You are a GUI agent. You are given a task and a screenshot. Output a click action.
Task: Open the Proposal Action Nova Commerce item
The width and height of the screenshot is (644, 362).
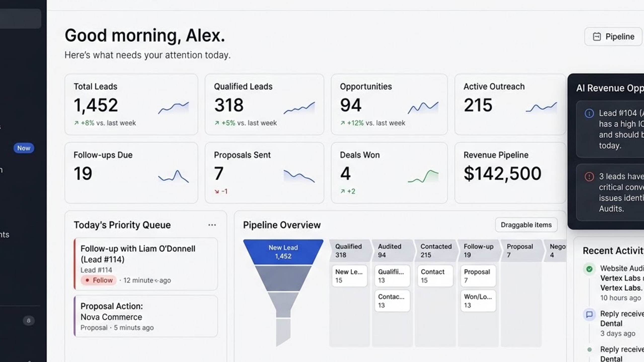[x=146, y=316]
